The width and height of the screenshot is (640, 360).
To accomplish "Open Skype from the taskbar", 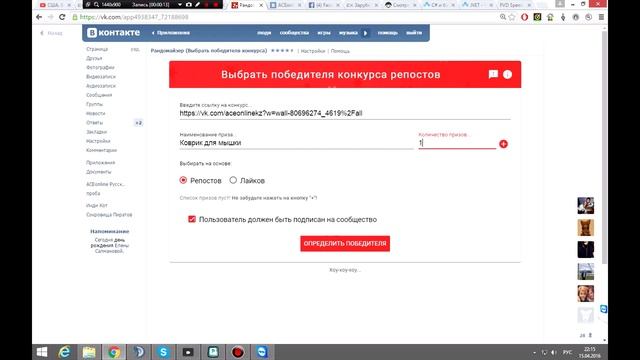I will click(163, 352).
